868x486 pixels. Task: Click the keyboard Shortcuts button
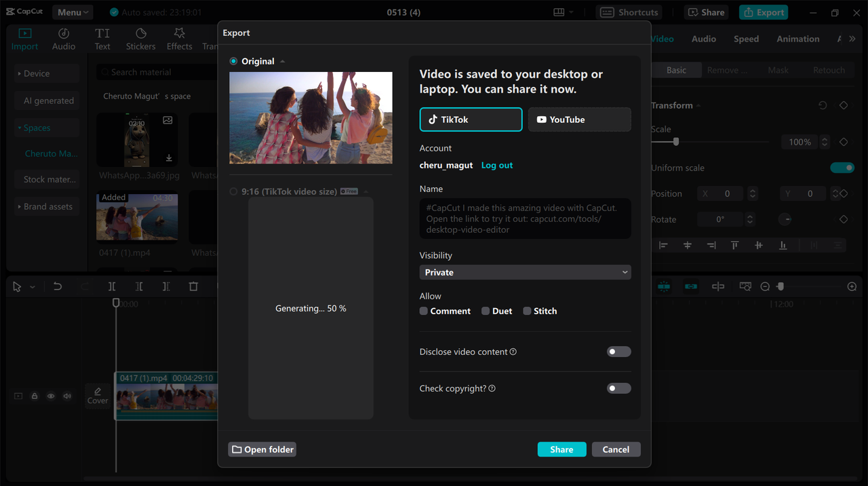coord(629,12)
